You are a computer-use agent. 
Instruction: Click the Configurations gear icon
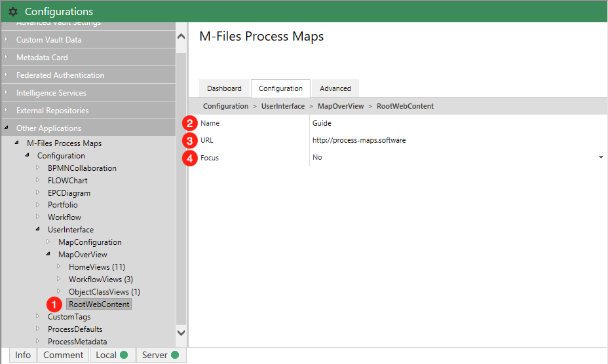coord(13,12)
